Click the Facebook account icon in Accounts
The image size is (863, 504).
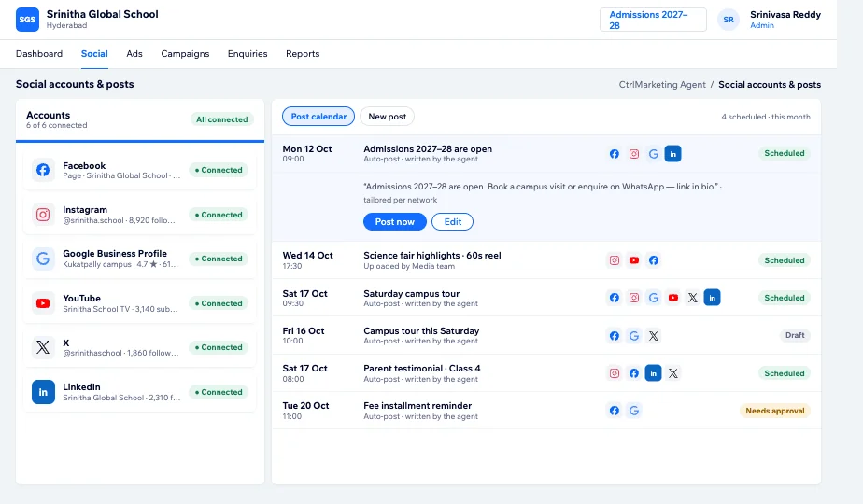click(43, 170)
